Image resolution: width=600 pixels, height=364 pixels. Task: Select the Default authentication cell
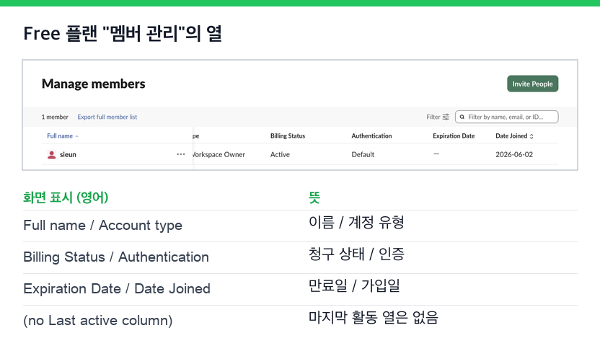pos(363,154)
